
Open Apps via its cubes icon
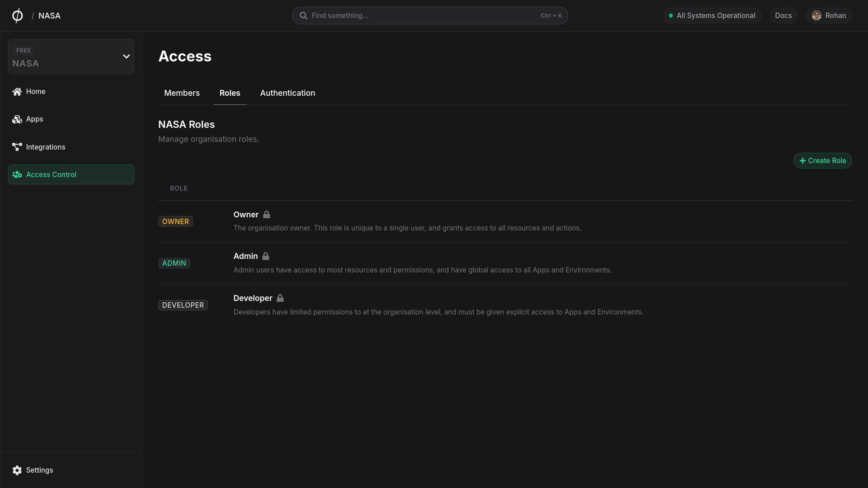pos(17,119)
